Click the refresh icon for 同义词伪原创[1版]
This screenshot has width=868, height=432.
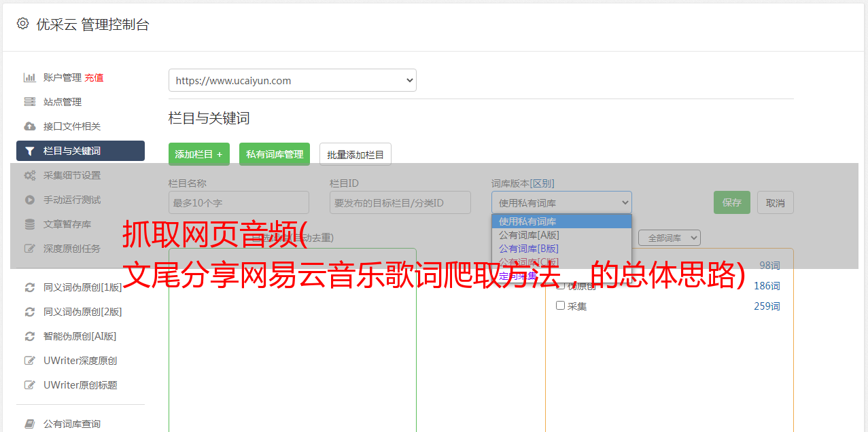[x=30, y=287]
